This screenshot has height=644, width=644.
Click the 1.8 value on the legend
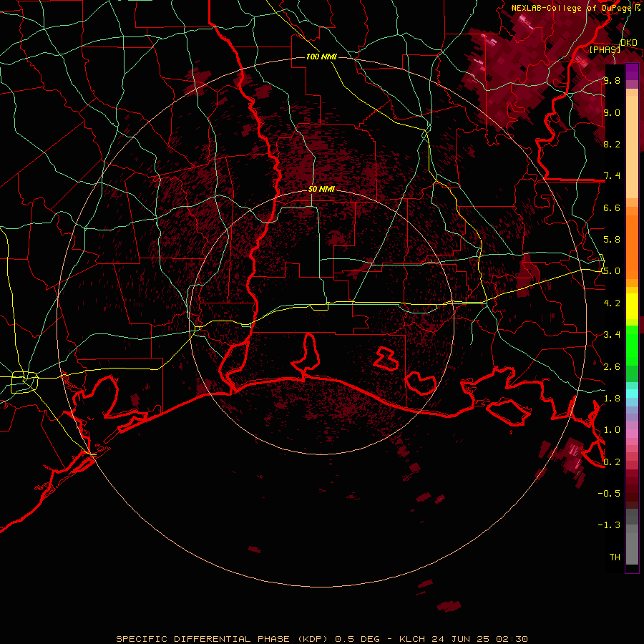click(x=612, y=399)
